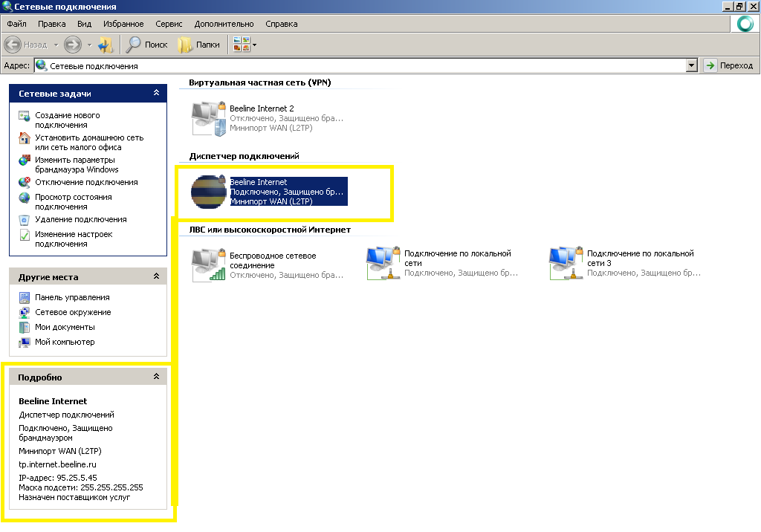Open the Back history dropdown arrow
Viewport: 761px width, 532px height.
click(x=56, y=45)
